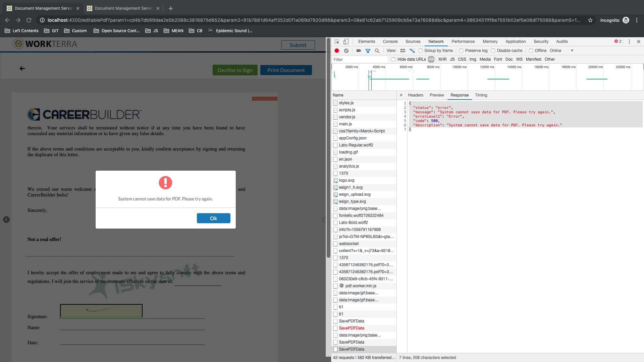The height and width of the screenshot is (362, 644).
Task: Toggle the overview waterfall view icon
Action: 412,51
